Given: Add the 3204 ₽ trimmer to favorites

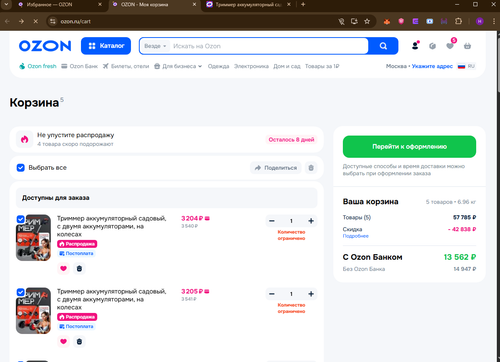Looking at the screenshot, I should point(63,268).
